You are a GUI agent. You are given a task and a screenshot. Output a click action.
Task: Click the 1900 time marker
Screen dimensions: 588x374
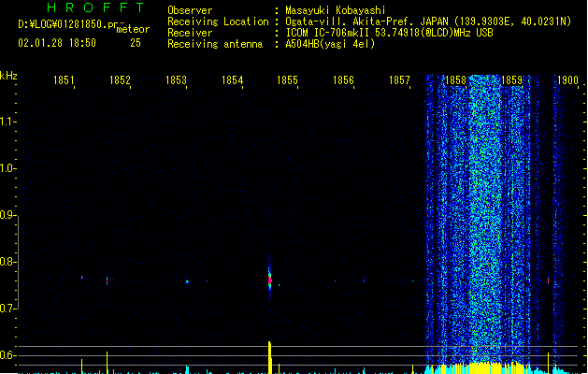coord(567,80)
